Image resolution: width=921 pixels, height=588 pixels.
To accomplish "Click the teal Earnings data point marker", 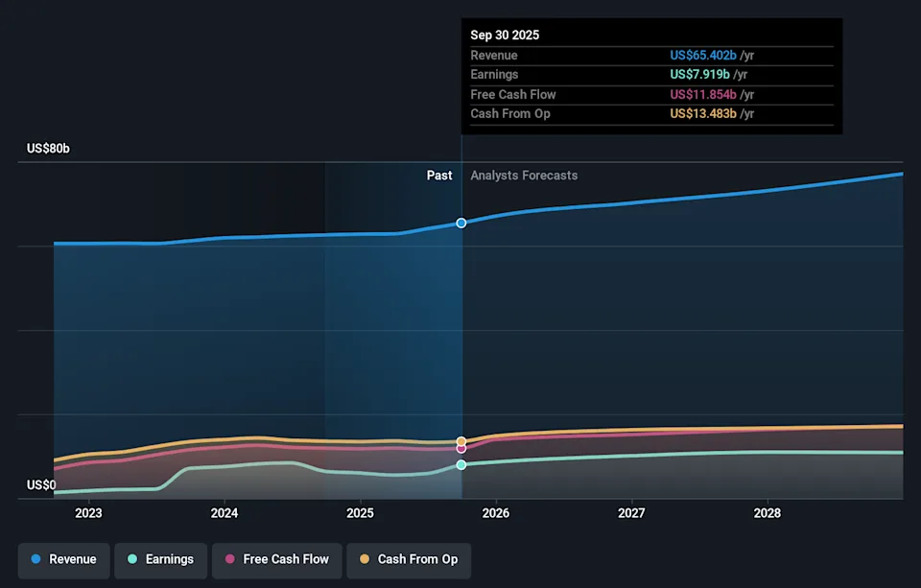I will [x=461, y=464].
